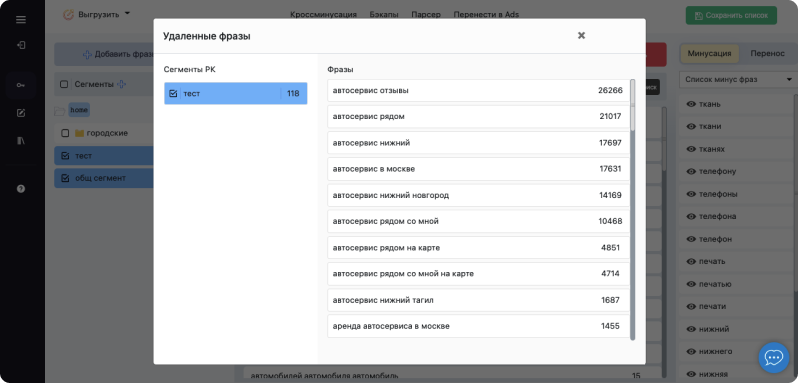
Task: Select phrase автосервис нижний тагил
Action: tap(478, 300)
